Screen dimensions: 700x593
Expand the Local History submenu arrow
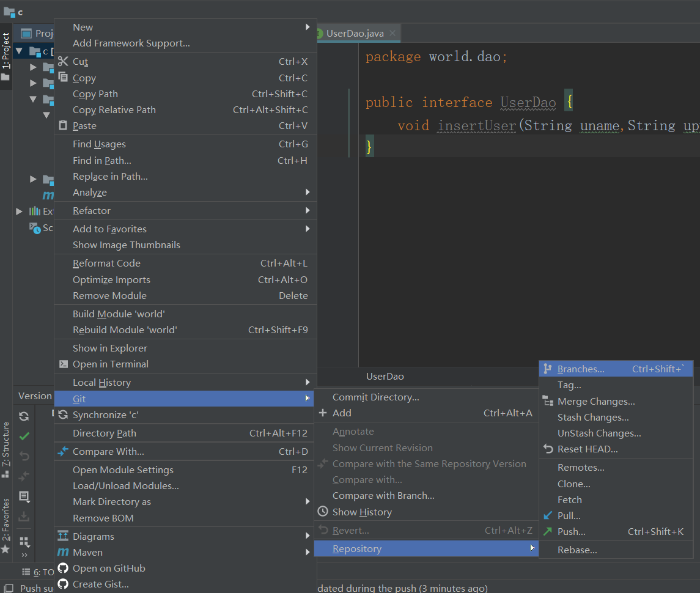(307, 382)
